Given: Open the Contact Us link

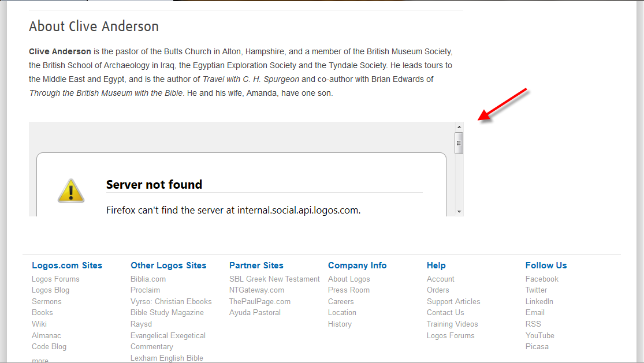Looking at the screenshot, I should 445,313.
